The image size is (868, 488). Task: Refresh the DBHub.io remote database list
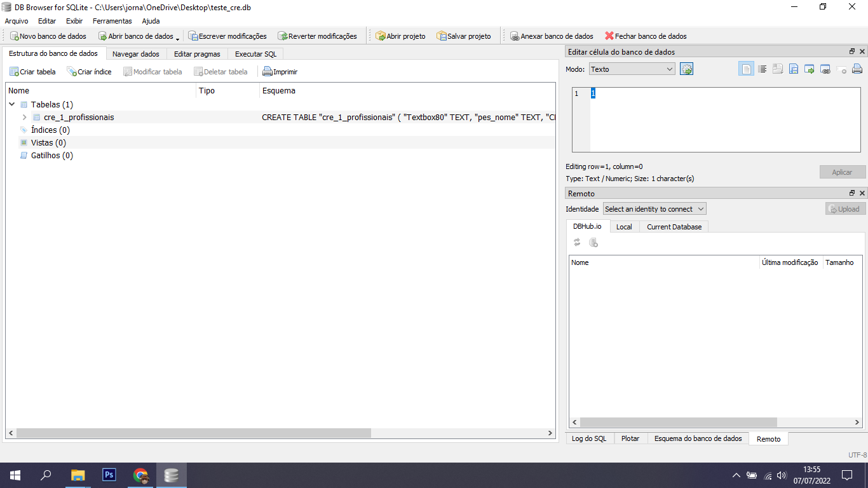point(577,242)
